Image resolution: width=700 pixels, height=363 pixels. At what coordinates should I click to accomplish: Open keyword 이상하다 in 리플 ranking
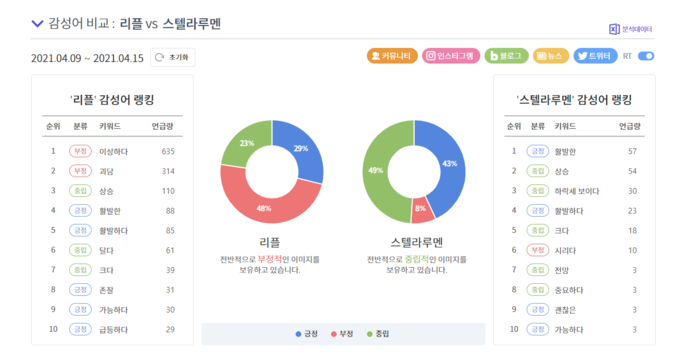113,152
